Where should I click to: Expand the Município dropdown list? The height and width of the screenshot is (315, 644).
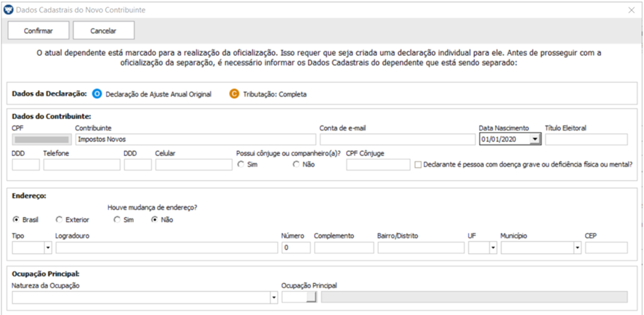coord(578,247)
